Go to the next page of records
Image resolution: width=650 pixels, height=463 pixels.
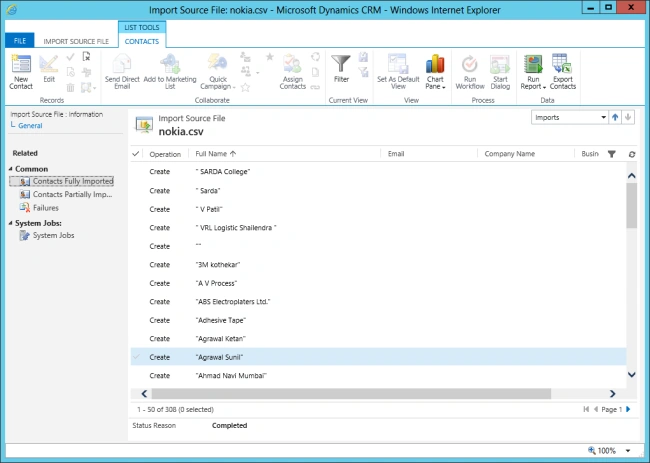[628, 410]
